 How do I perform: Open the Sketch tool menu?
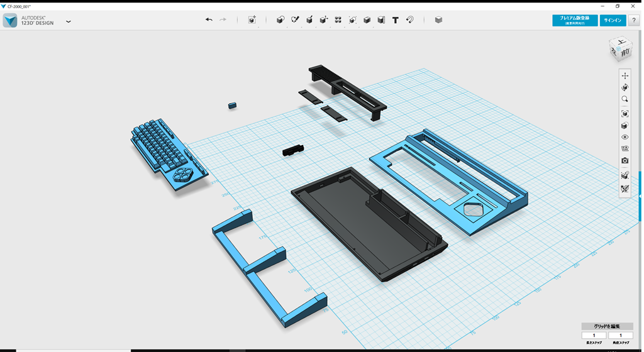tap(295, 20)
